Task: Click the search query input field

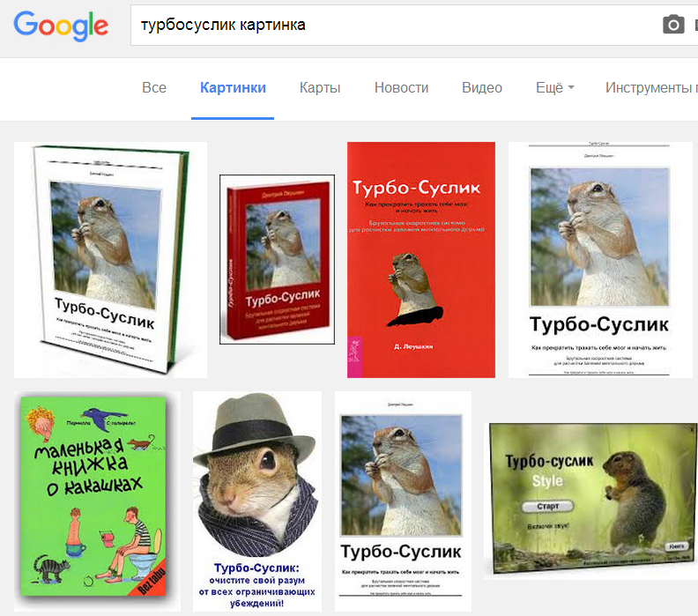Action: pyautogui.click(x=388, y=25)
